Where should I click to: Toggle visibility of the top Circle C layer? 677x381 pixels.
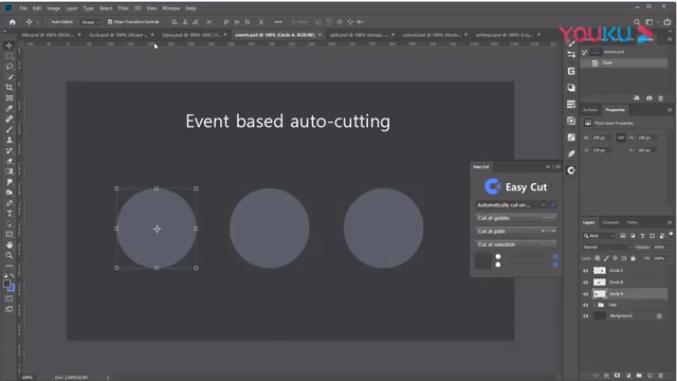586,271
